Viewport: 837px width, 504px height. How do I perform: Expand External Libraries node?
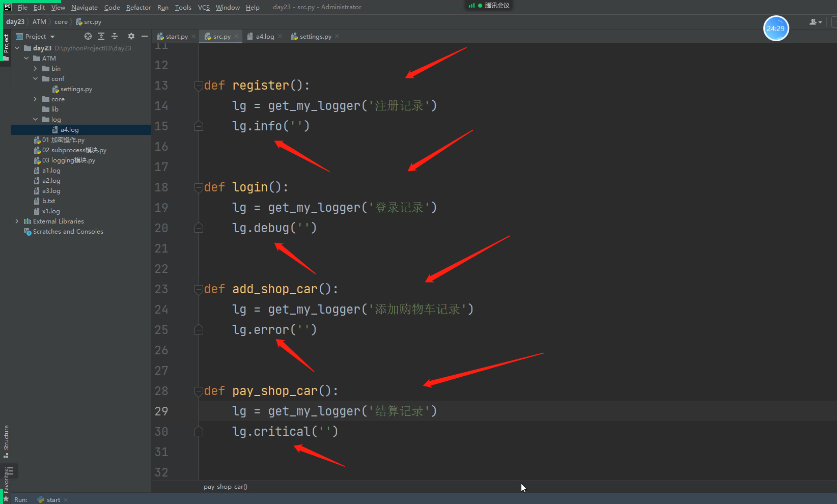tap(17, 221)
